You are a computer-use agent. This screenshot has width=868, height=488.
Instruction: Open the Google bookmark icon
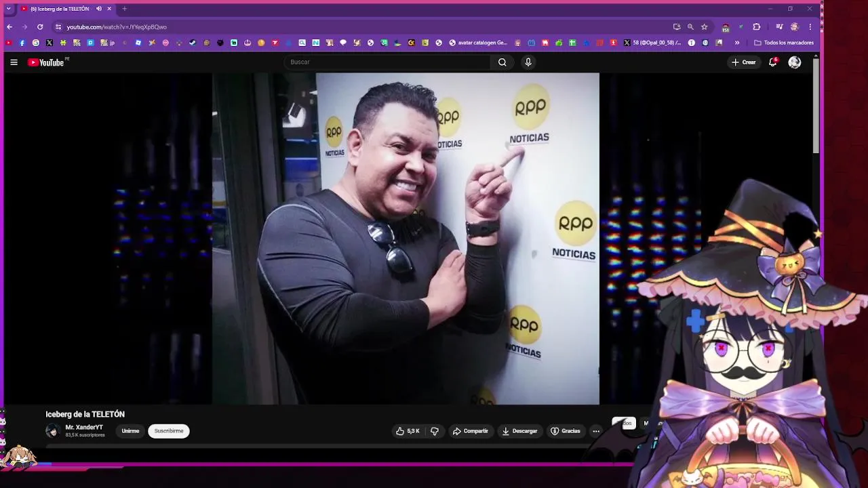[x=36, y=43]
